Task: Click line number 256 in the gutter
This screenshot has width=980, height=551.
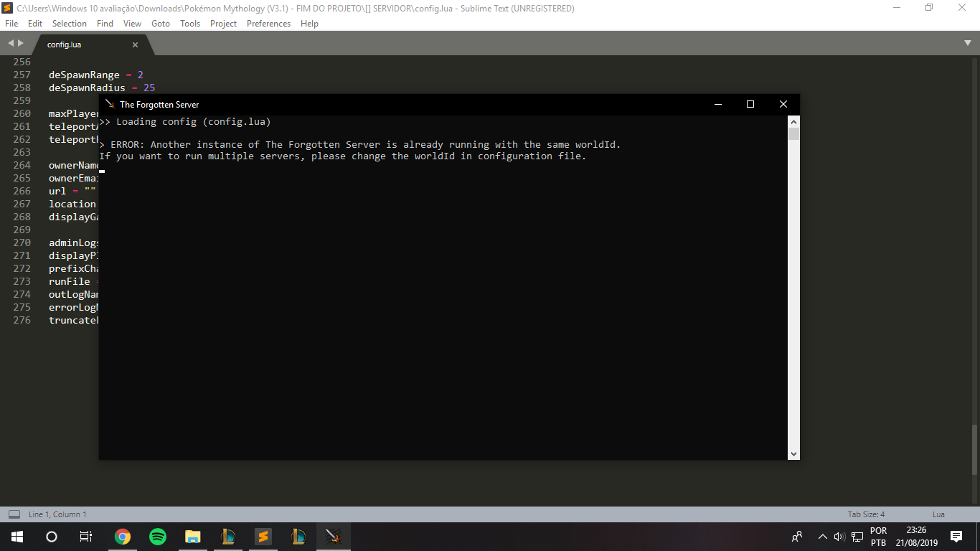Action: point(22,62)
